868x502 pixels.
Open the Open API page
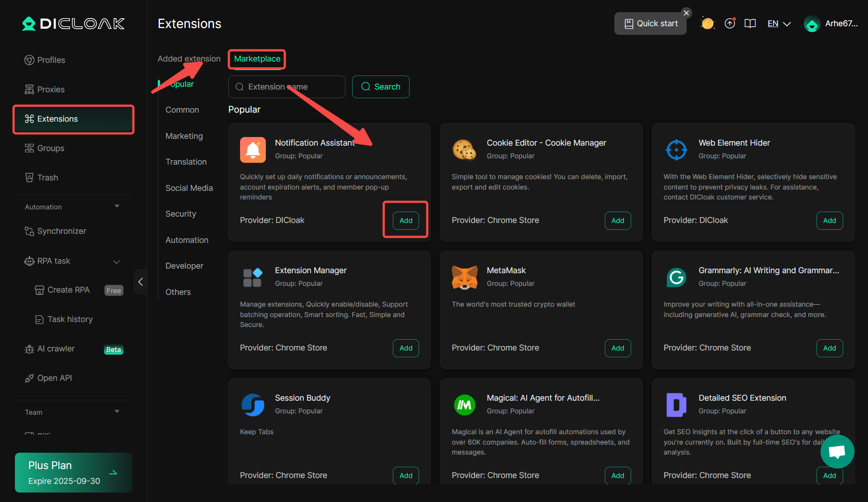pyautogui.click(x=48, y=378)
